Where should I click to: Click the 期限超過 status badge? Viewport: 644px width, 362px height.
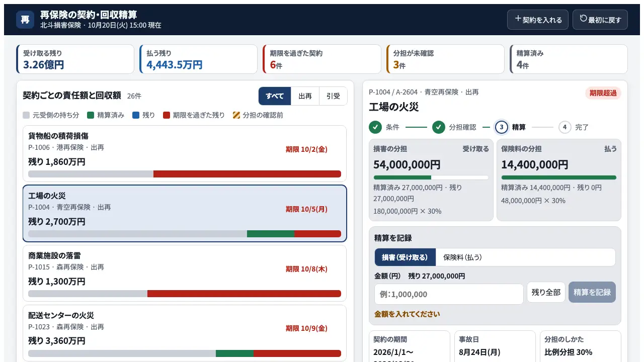(x=603, y=93)
